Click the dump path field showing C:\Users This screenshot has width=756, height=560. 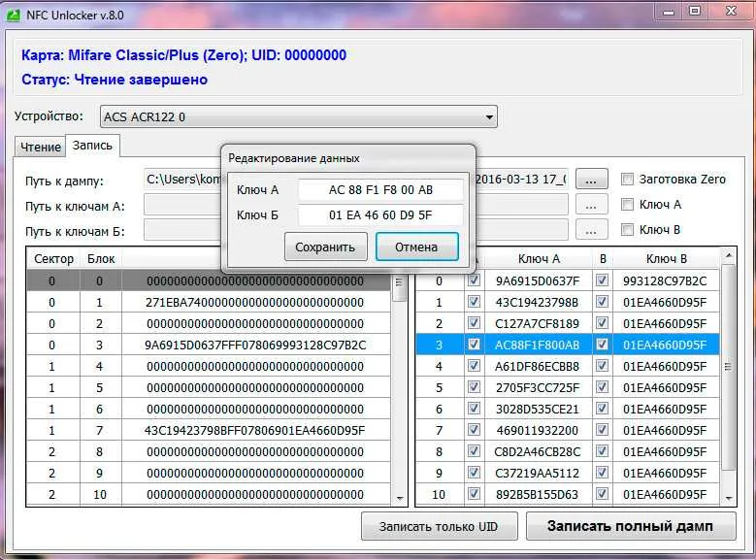click(356, 180)
